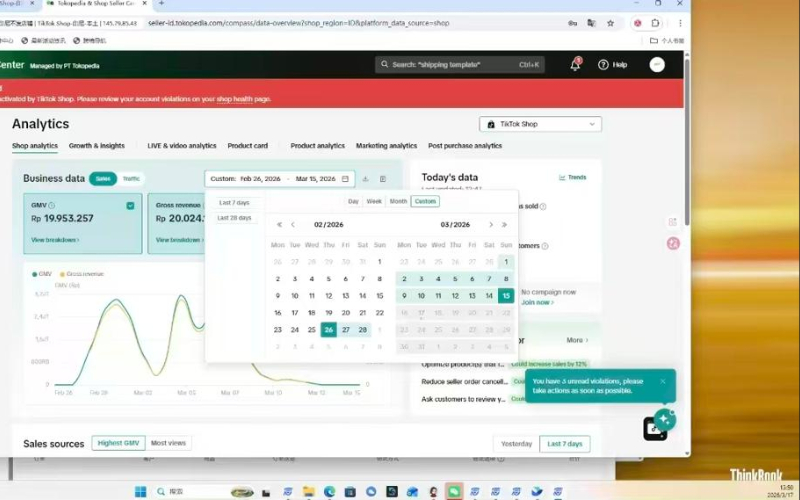
Task: Open the metrics settings icon beside download
Action: [383, 179]
